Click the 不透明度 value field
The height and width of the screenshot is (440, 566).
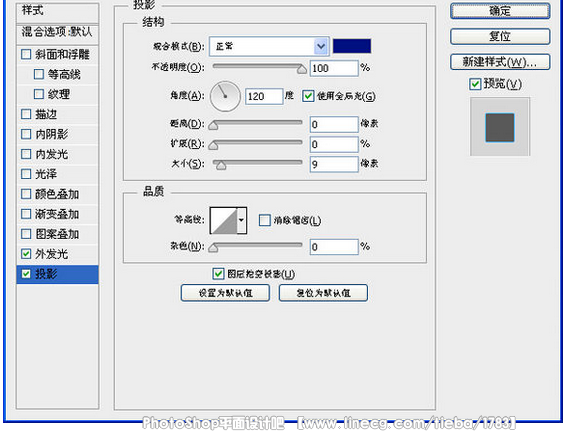tap(334, 68)
